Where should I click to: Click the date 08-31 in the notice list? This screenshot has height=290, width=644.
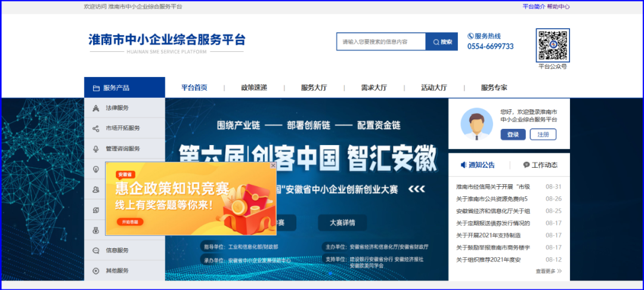point(553,187)
